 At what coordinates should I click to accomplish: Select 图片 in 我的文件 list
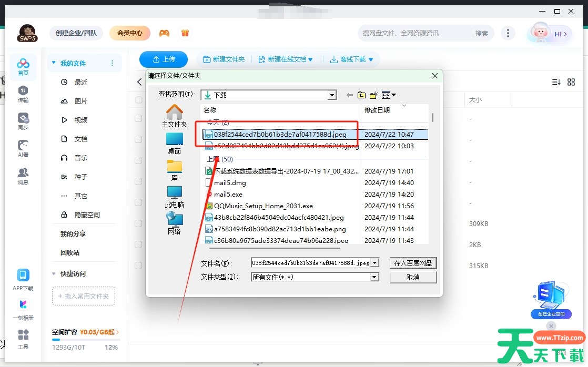click(81, 101)
